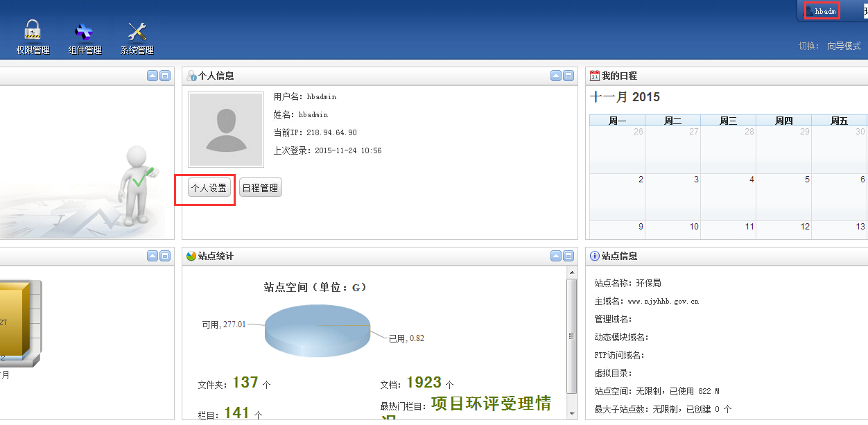Image resolution: width=868 pixels, height=425 pixels.
Task: Click the 我的日程 calendar icon
Action: tap(594, 76)
